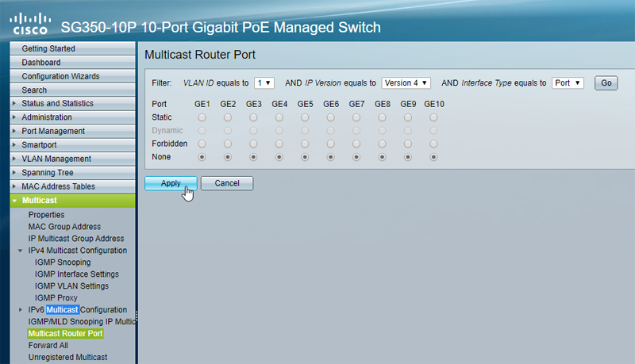Expand Administration menu arrow
The width and height of the screenshot is (635, 364).
14,117
